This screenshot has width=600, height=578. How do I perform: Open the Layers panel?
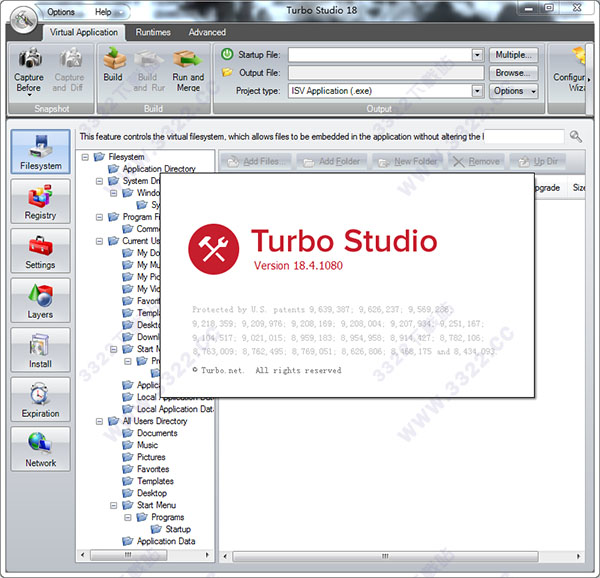41,300
